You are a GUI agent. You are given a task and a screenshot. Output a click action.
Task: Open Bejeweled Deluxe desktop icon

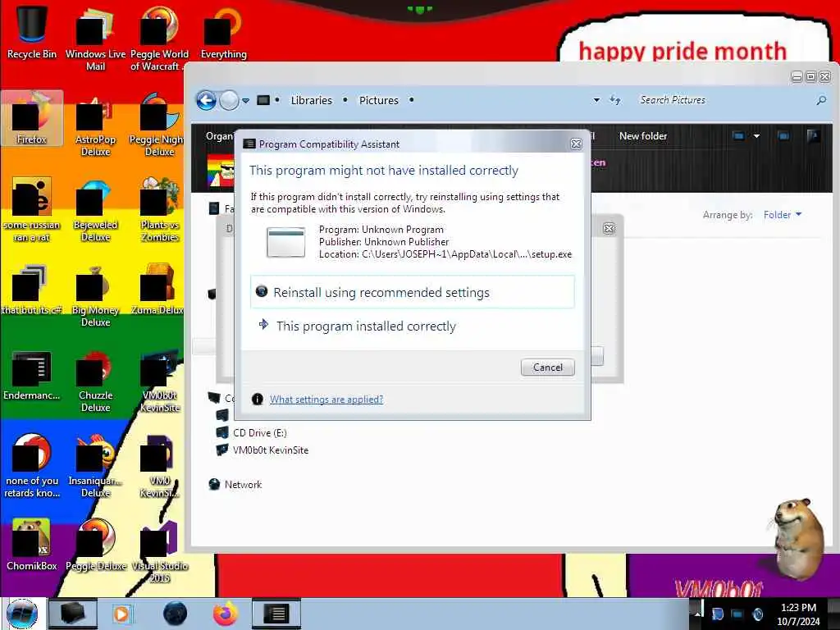[x=95, y=210]
